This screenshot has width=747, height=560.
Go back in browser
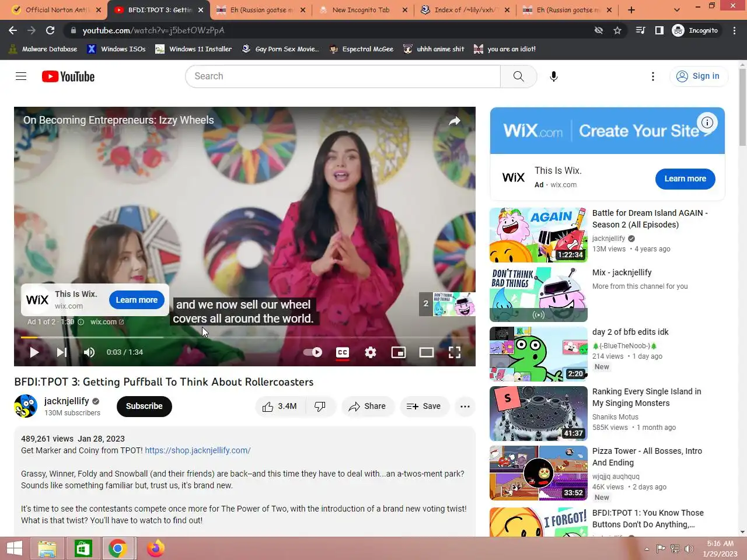13,30
